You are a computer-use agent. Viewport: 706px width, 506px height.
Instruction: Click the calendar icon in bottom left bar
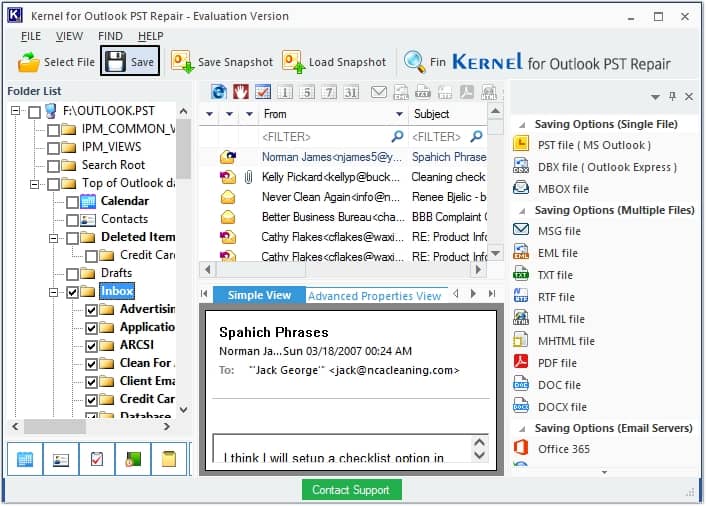25,459
